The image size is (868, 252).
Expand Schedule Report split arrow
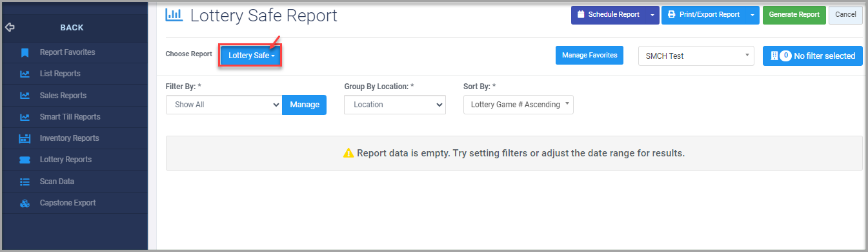coord(652,15)
